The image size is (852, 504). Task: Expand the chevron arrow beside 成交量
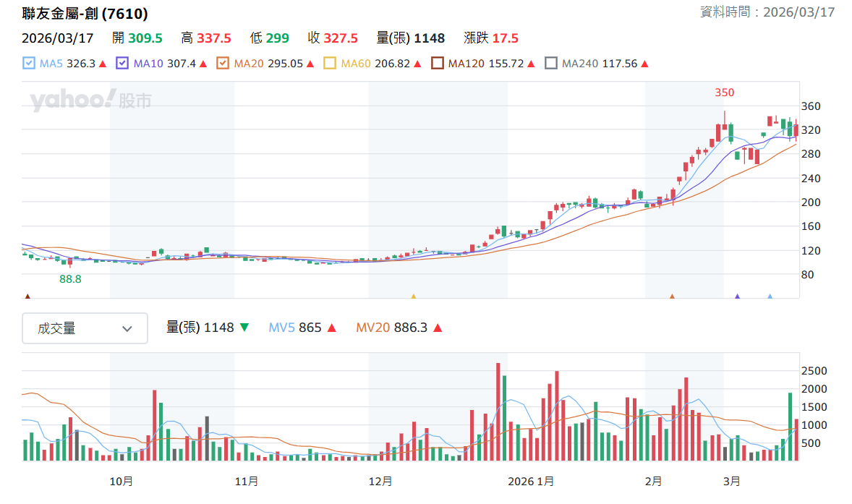pos(127,328)
